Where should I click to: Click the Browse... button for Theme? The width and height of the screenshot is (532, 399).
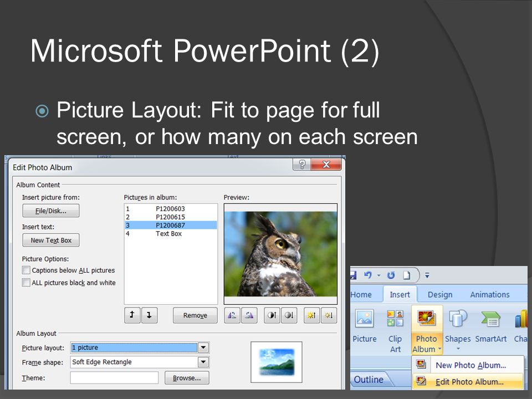pyautogui.click(x=187, y=377)
